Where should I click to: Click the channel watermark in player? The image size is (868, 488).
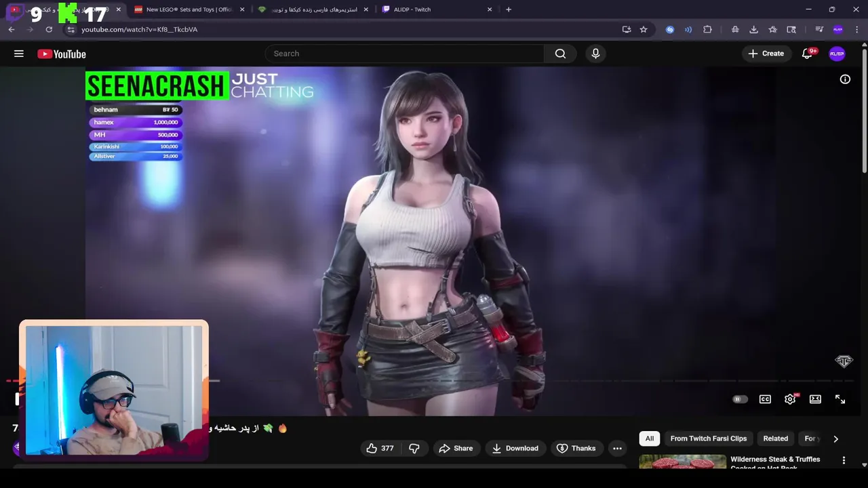[x=844, y=361]
